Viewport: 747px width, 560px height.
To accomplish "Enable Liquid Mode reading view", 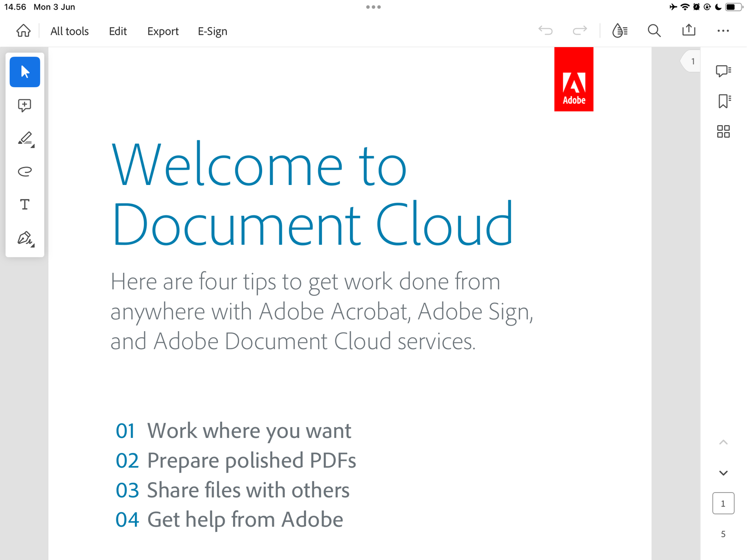I will click(x=619, y=30).
